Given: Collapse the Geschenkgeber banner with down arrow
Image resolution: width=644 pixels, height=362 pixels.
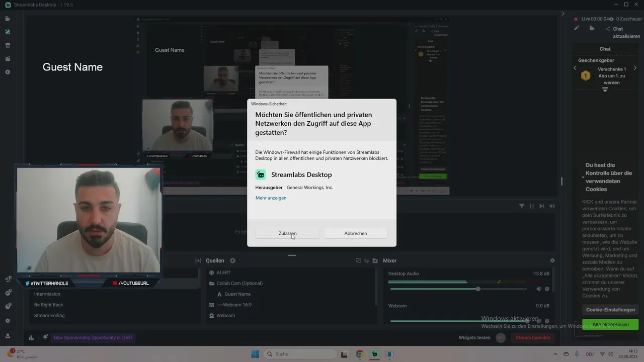Looking at the screenshot, I should click(x=605, y=89).
